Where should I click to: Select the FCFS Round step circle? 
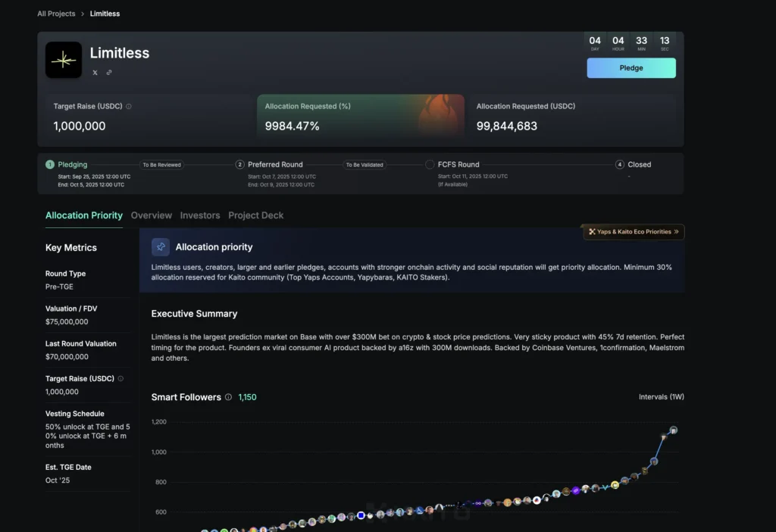coord(430,164)
